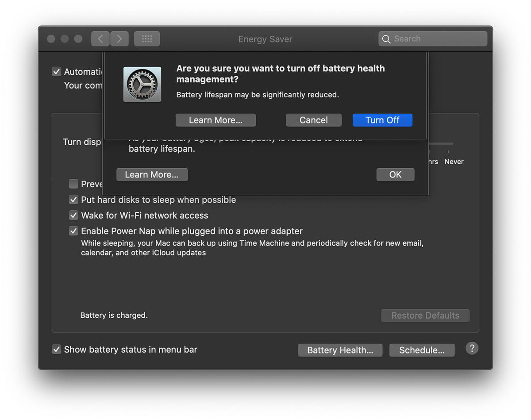This screenshot has height=420, width=531.
Task: Show all preferences via grid icon
Action: (147, 39)
